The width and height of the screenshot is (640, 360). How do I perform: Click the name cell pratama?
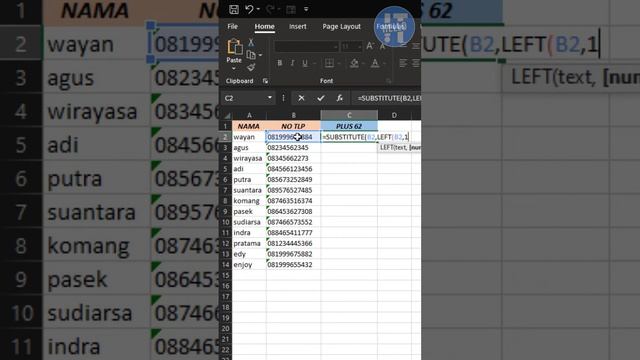249,243
